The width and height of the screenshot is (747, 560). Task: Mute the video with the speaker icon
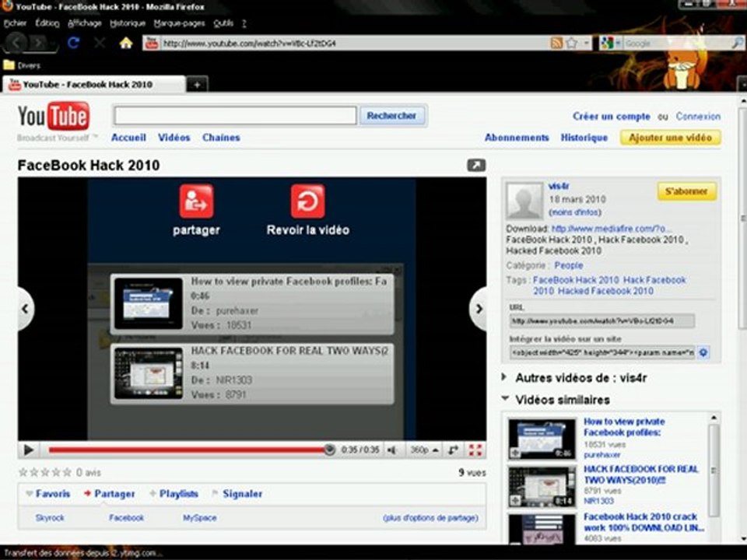pos(392,450)
